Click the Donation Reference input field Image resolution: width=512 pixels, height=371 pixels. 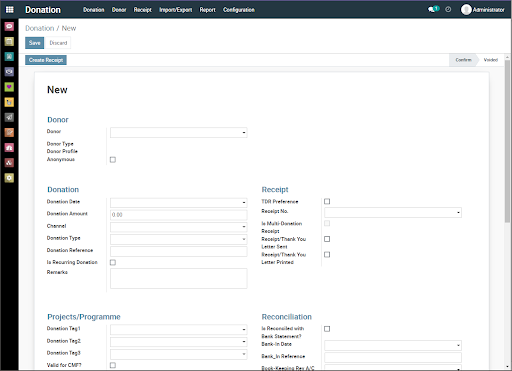coord(179,251)
